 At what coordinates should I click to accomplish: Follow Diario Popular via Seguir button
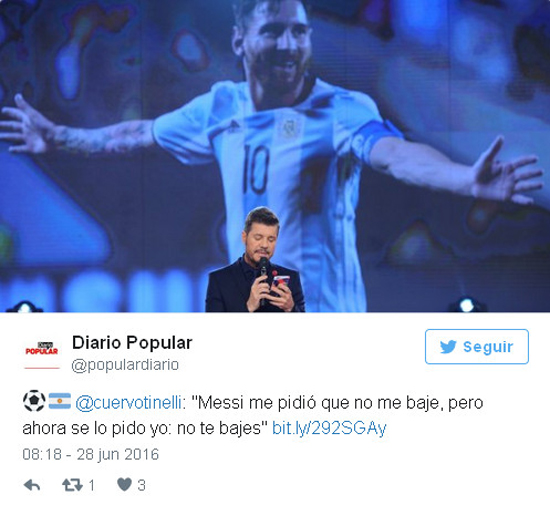pos(477,346)
